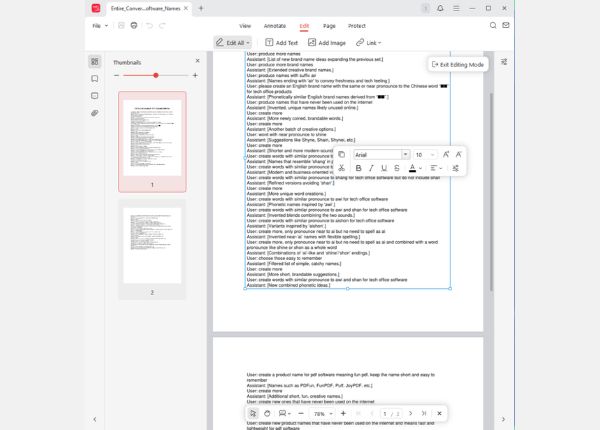This screenshot has height=430, width=600.
Task: Collapse the left panel with bottom arrow
Action: coord(95,419)
